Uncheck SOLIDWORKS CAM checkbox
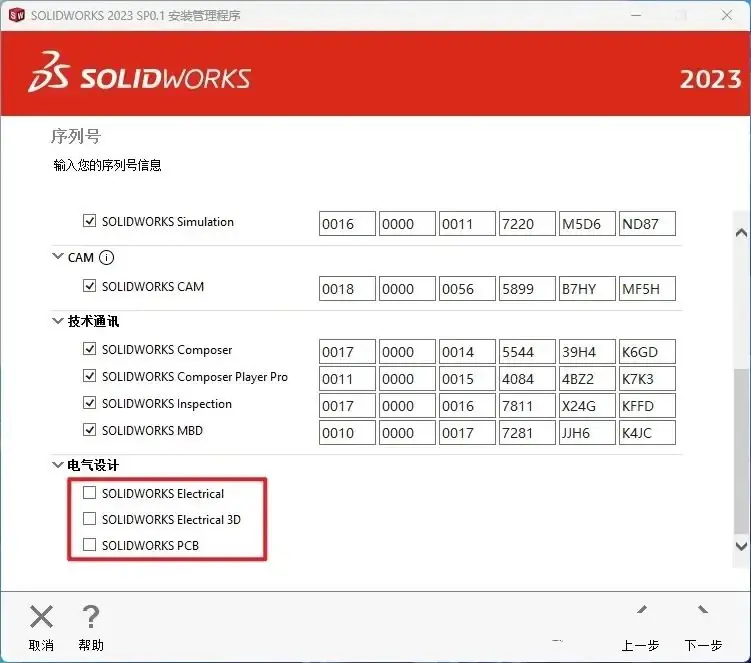 [90, 286]
